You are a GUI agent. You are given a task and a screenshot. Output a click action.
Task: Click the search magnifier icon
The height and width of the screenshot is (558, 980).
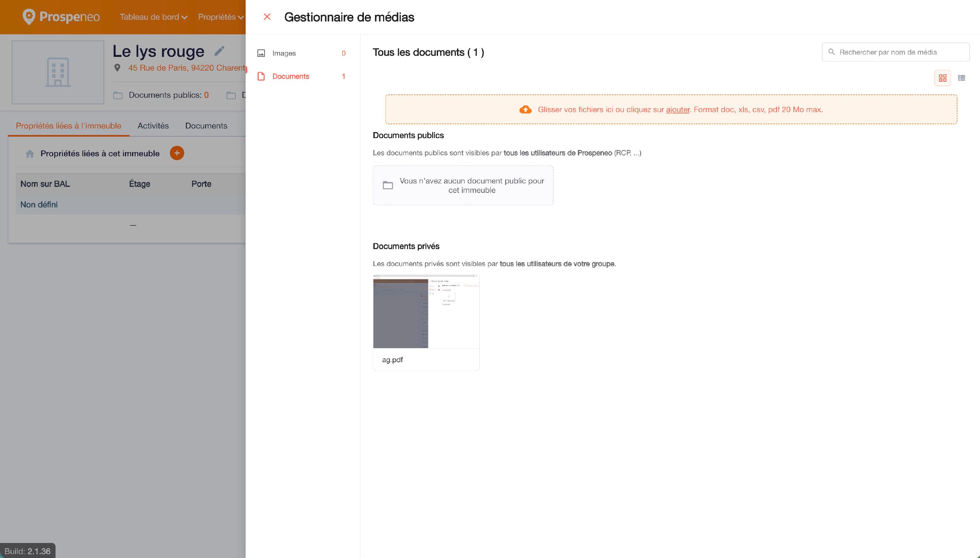[x=831, y=52]
